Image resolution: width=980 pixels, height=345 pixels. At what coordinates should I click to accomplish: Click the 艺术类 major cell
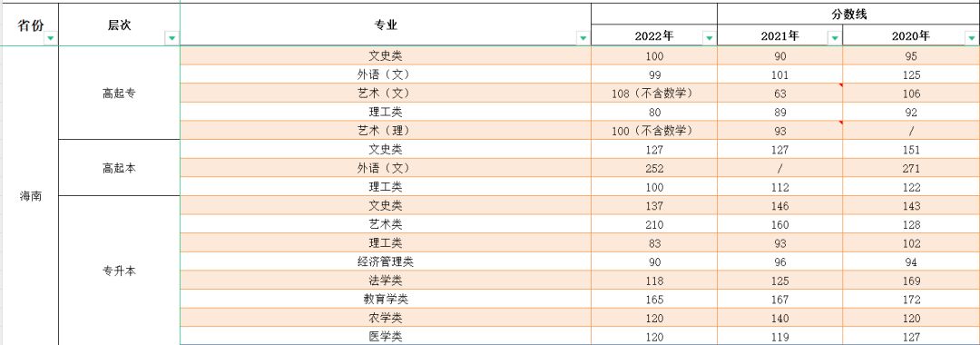click(386, 224)
